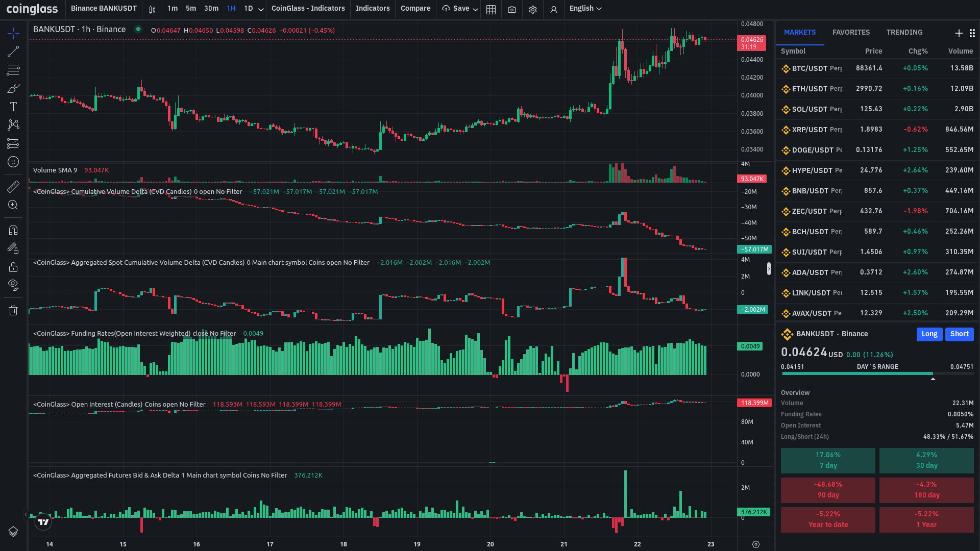Click the trash remove drawings icon
This screenshot has width=980, height=551.
pos(13,310)
